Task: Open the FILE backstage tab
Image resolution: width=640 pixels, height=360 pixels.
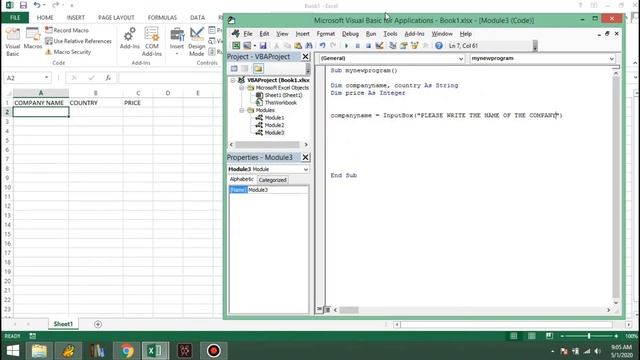Action: pyautogui.click(x=15, y=18)
